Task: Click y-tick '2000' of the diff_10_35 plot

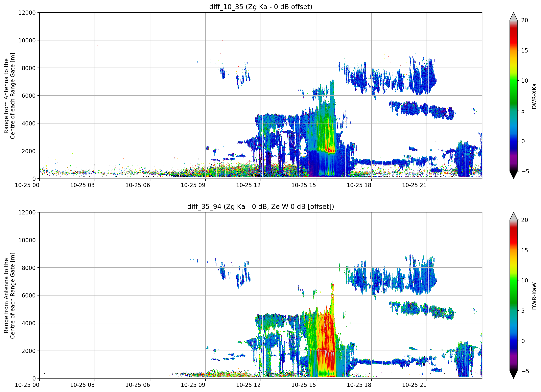Action: click(29, 151)
